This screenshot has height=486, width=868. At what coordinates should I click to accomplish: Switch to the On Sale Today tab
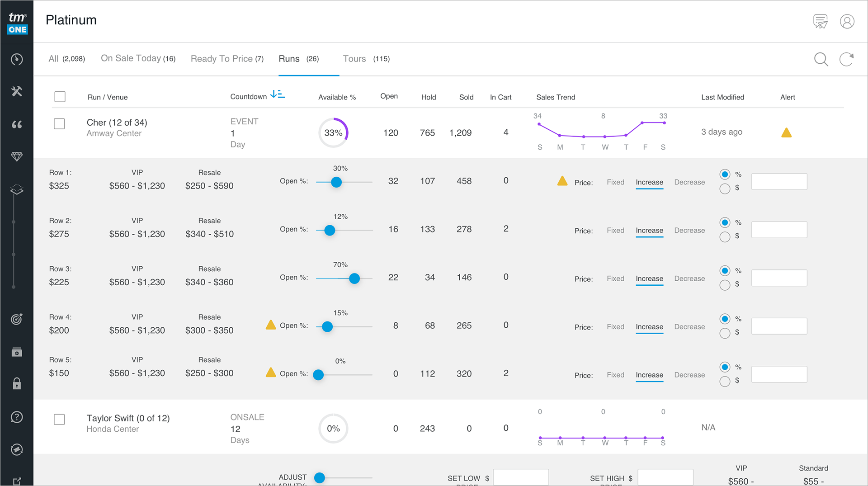click(x=138, y=59)
